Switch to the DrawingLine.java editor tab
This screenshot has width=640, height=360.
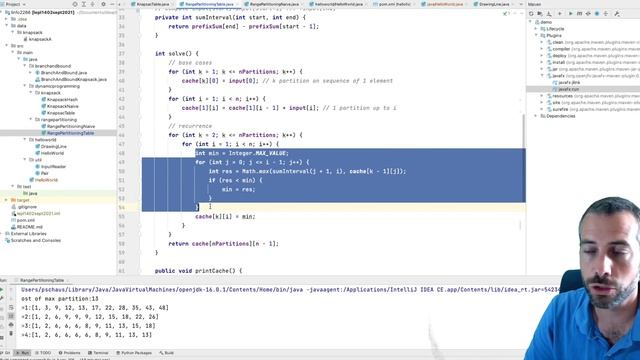pyautogui.click(x=494, y=4)
